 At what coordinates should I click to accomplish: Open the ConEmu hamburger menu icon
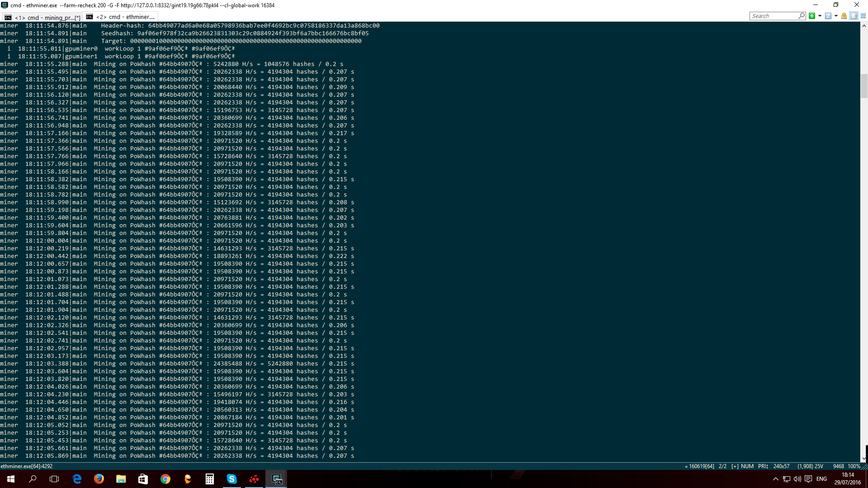pos(864,16)
